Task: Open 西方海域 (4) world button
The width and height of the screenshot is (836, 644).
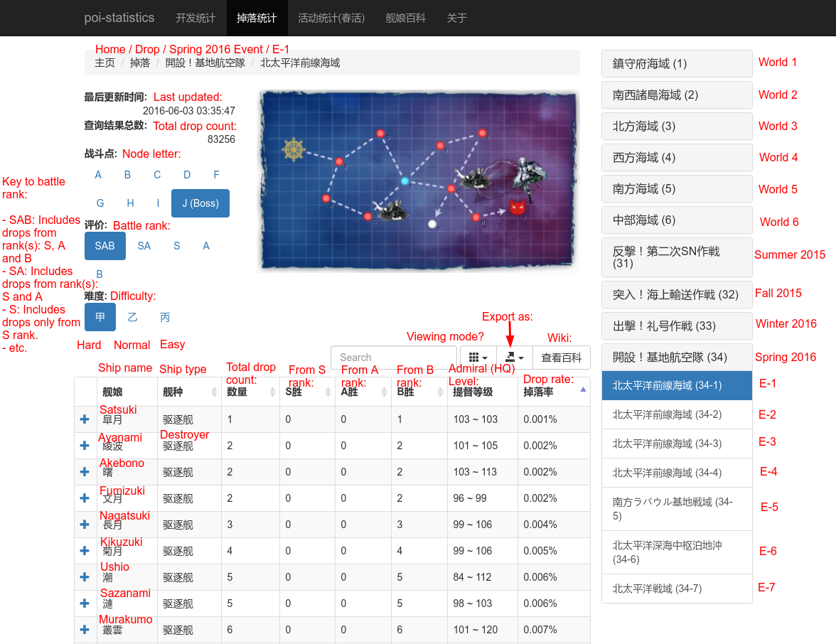Action: pyautogui.click(x=677, y=158)
